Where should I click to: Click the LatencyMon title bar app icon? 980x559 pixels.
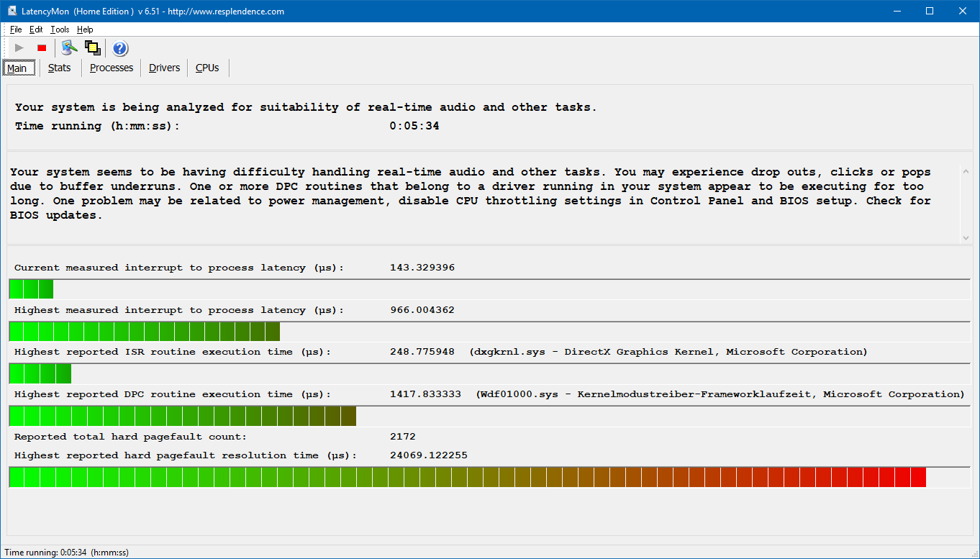[x=12, y=12]
